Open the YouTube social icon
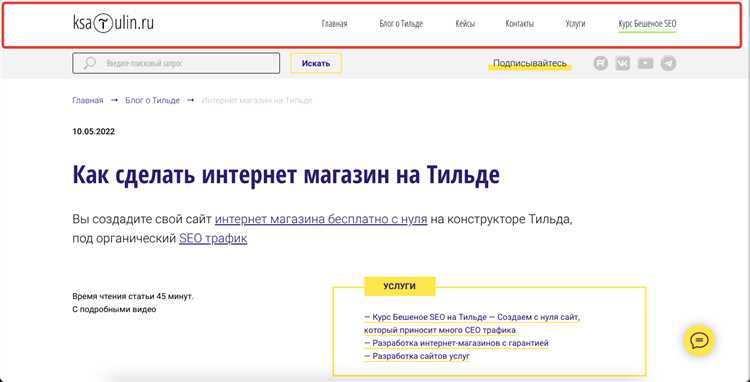 point(645,63)
